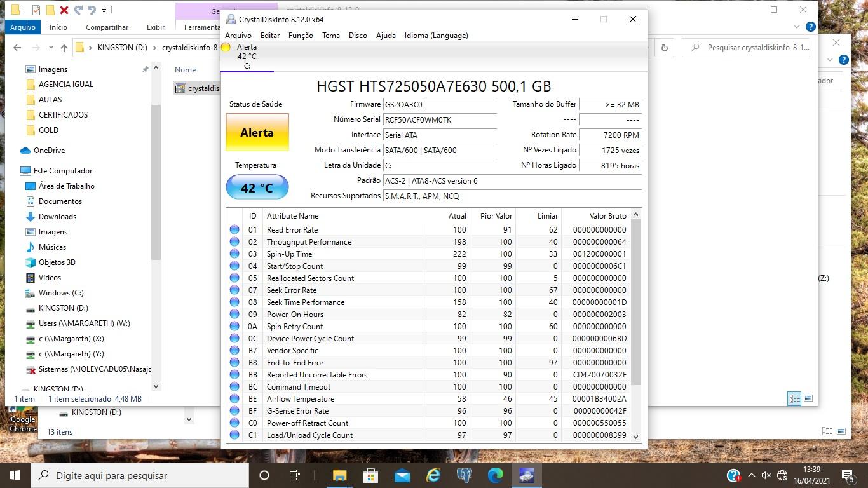
Task: Click the blue Help icon in File Explorer
Action: [x=811, y=27]
